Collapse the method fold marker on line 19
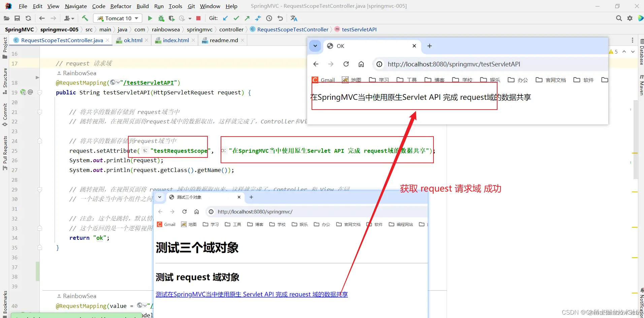The image size is (644, 318). 40,92
